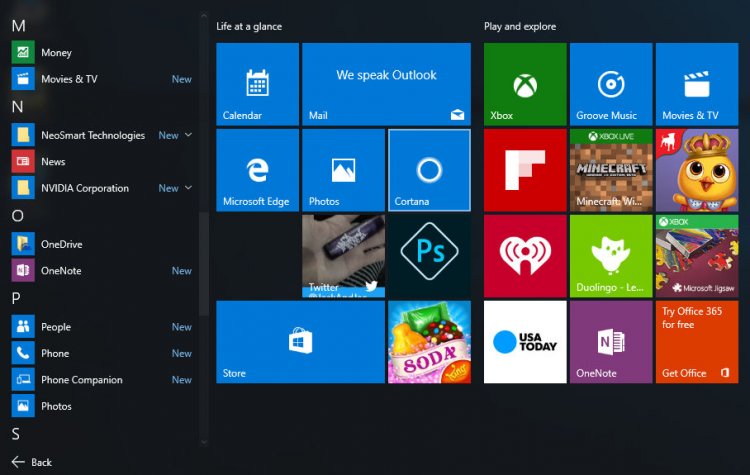Launch the Minecraft tile
Viewport: 750px width, 475px height.
[x=611, y=170]
